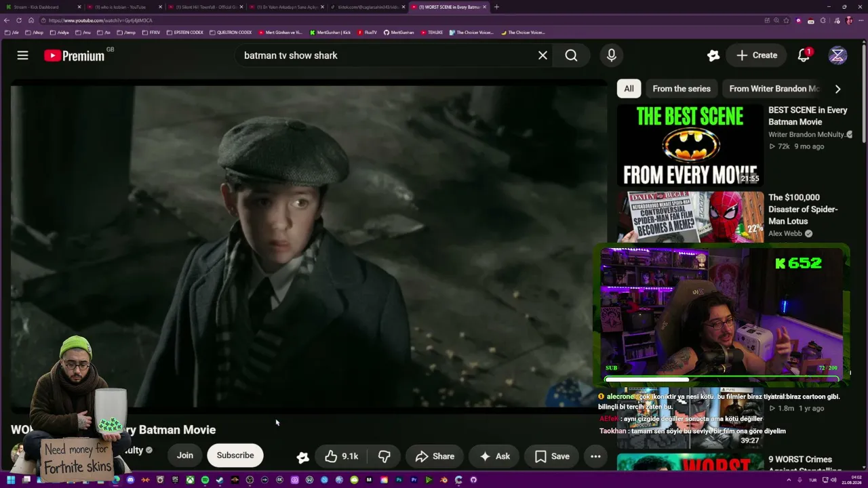Click the Create button
Image resolution: width=868 pixels, height=488 pixels.
point(756,56)
